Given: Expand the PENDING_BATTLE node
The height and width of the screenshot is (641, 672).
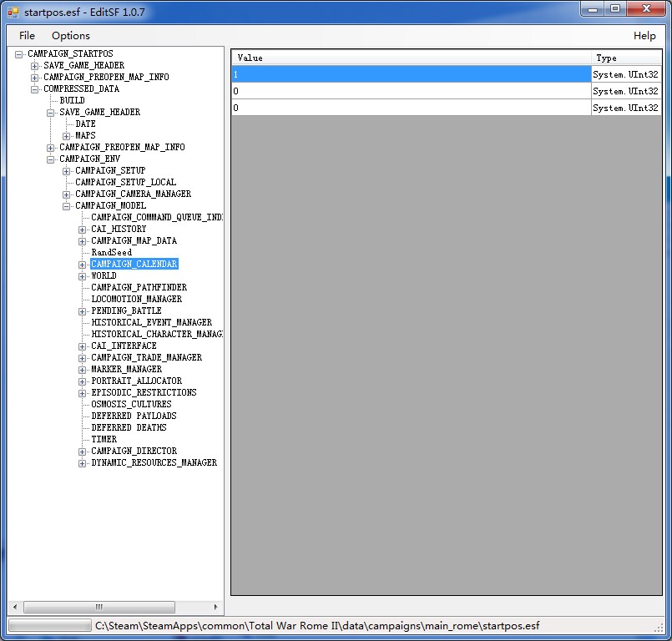Looking at the screenshot, I should pyautogui.click(x=83, y=311).
